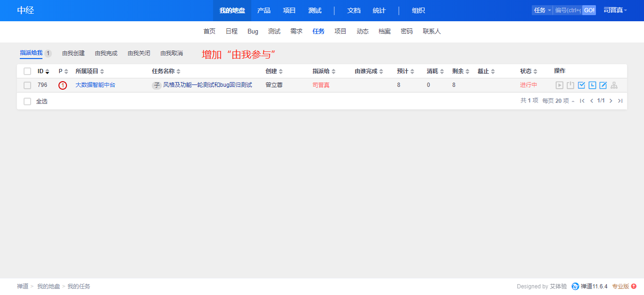Click the start task play icon
Image resolution: width=644 pixels, height=295 pixels.
pyautogui.click(x=559, y=85)
